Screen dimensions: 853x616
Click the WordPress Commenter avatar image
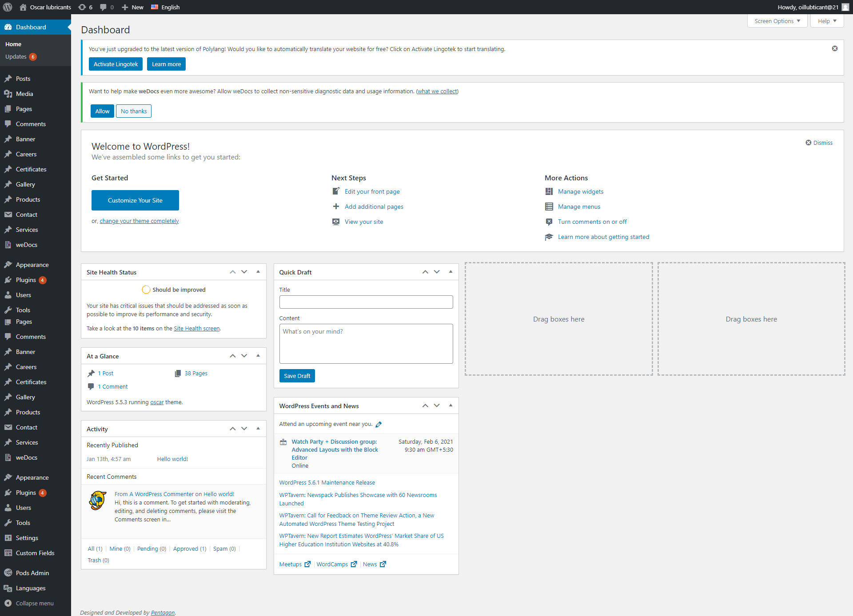pyautogui.click(x=98, y=501)
